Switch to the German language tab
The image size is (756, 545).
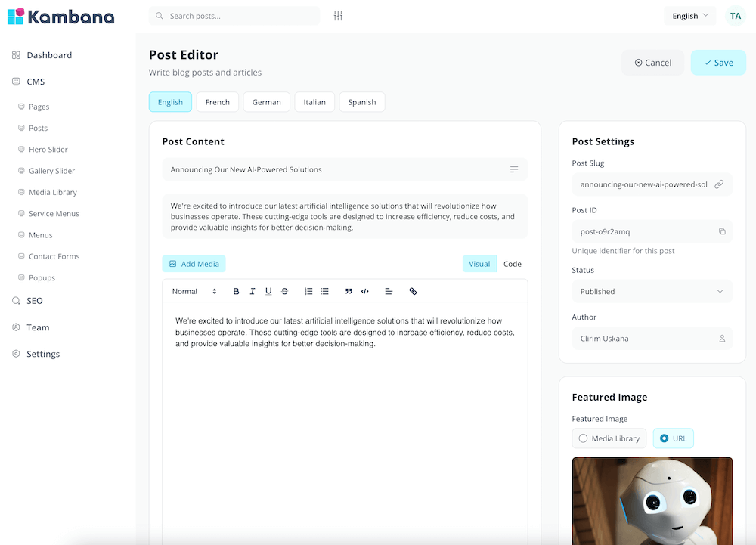point(267,102)
